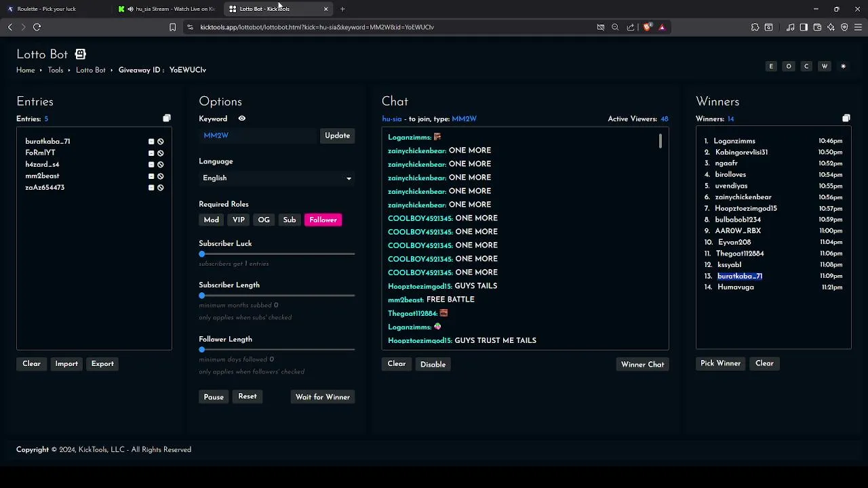
Task: Click the Lotto Bot ticket icon beside the title
Action: tap(81, 54)
